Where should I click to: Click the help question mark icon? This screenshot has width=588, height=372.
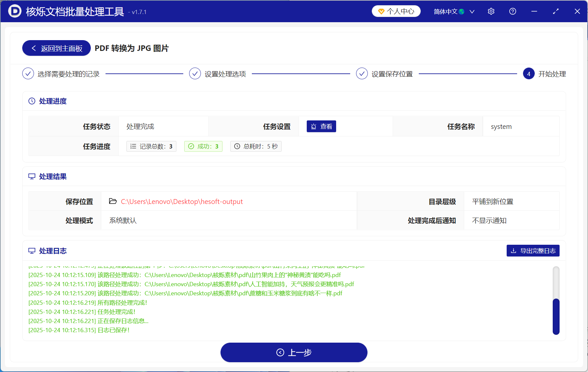coord(513,11)
